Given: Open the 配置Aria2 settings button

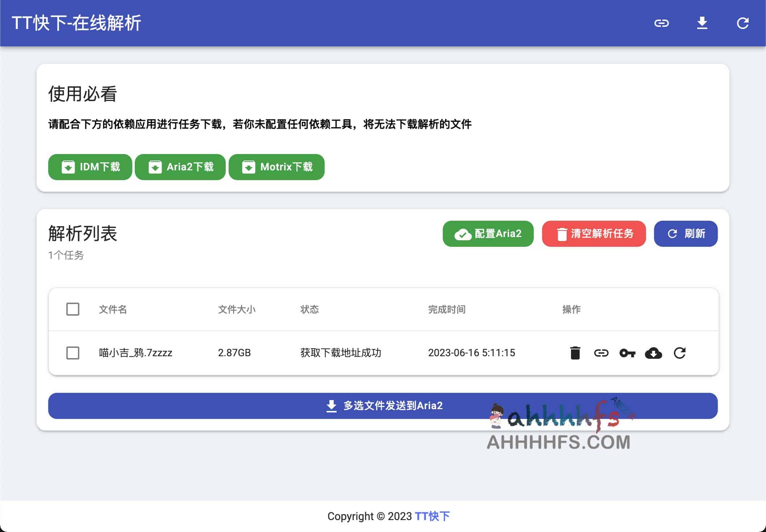Looking at the screenshot, I should [488, 234].
